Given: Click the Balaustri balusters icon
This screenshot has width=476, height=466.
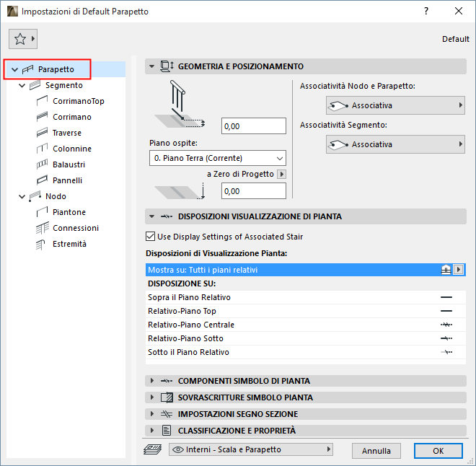Looking at the screenshot, I should [x=42, y=164].
